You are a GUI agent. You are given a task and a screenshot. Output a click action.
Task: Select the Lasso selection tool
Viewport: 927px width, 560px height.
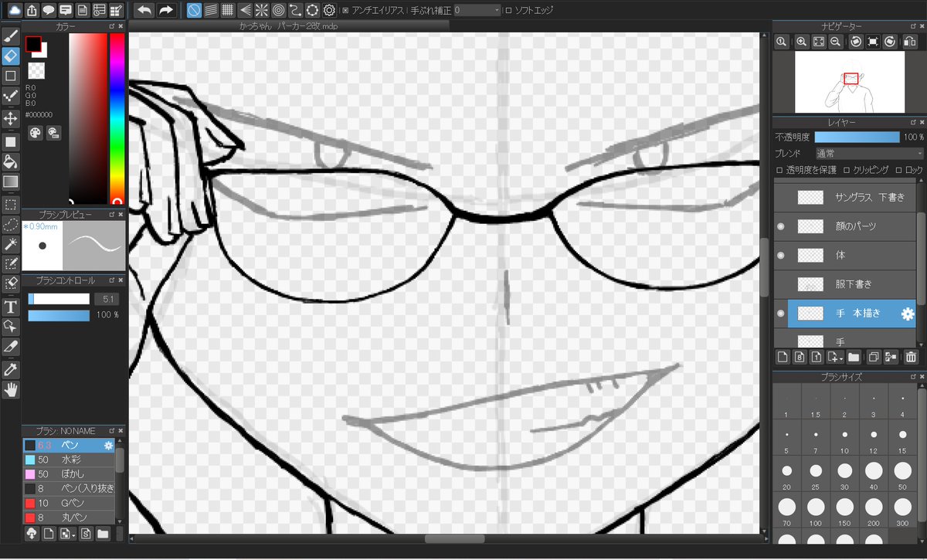11,225
